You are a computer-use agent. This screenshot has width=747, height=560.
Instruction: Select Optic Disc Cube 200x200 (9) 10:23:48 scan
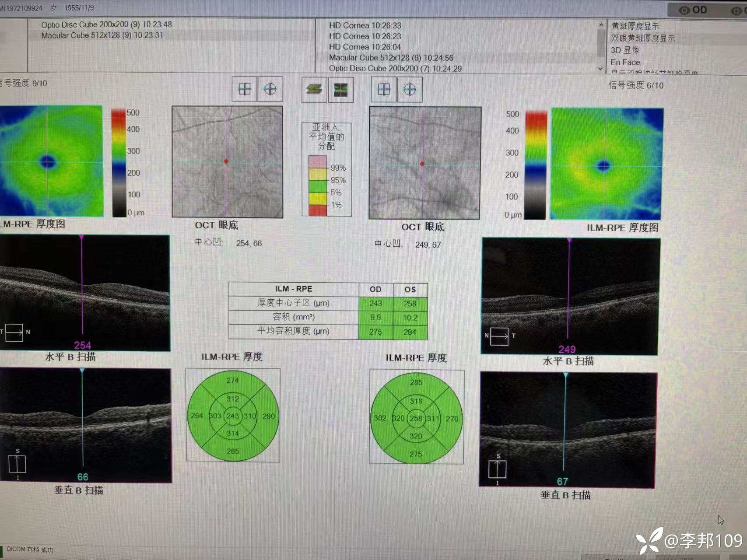[x=106, y=24]
